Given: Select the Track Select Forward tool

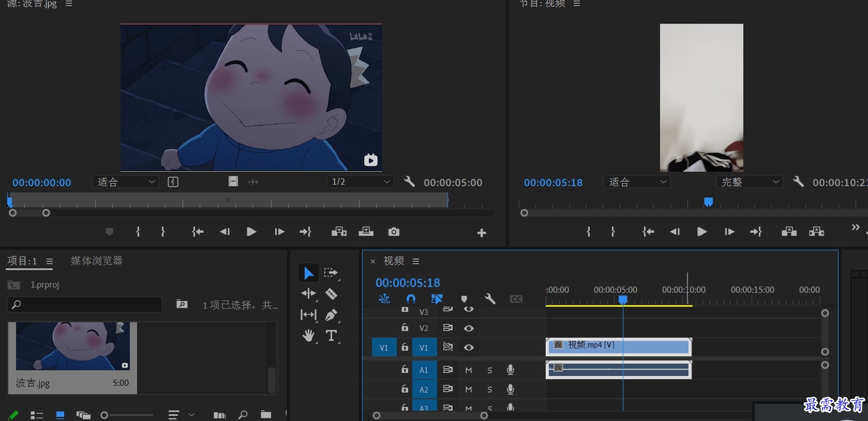Looking at the screenshot, I should (x=331, y=273).
